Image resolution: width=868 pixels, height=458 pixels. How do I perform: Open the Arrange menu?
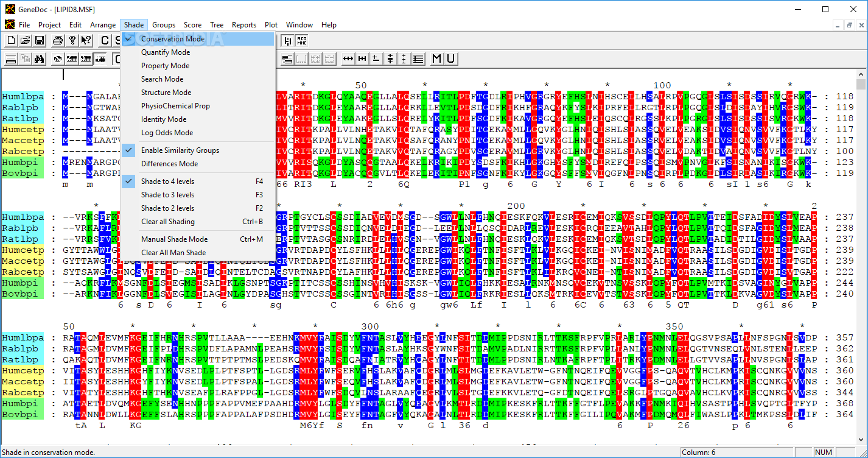[x=103, y=25]
